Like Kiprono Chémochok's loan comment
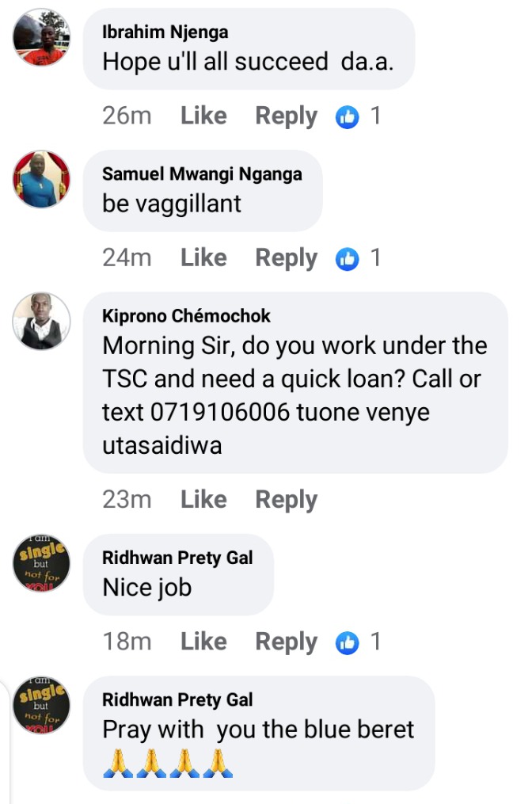 point(203,499)
